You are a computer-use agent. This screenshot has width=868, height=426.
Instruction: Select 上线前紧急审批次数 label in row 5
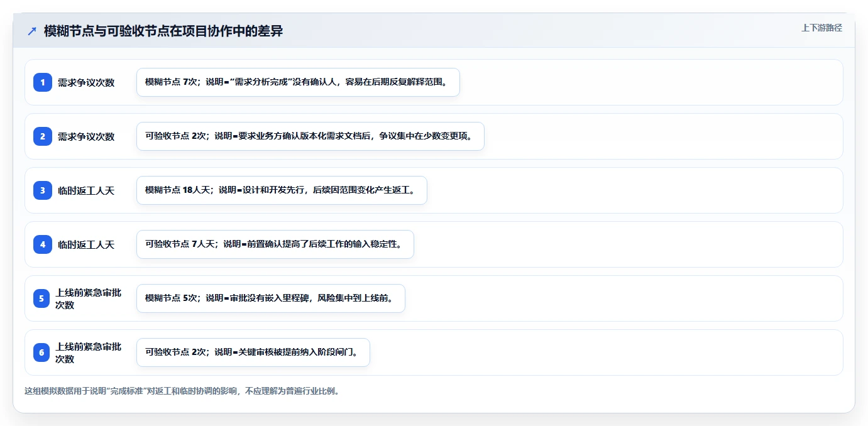click(89, 298)
